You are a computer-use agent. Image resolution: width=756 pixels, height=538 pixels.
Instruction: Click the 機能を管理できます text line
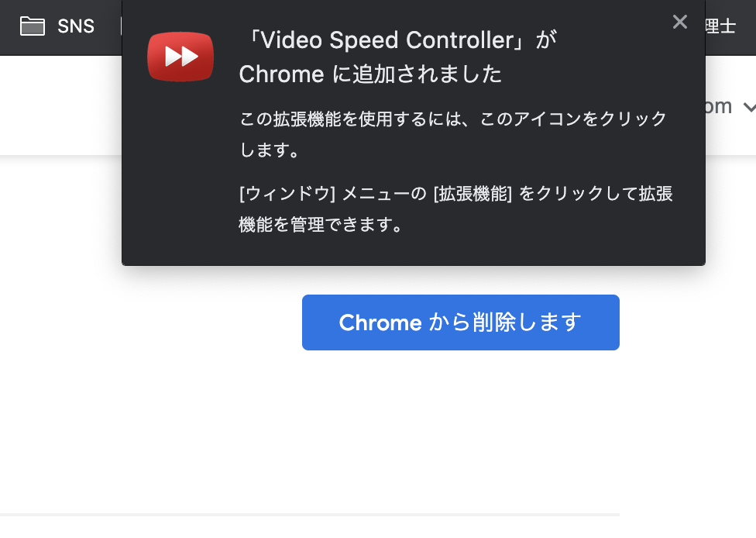(320, 224)
